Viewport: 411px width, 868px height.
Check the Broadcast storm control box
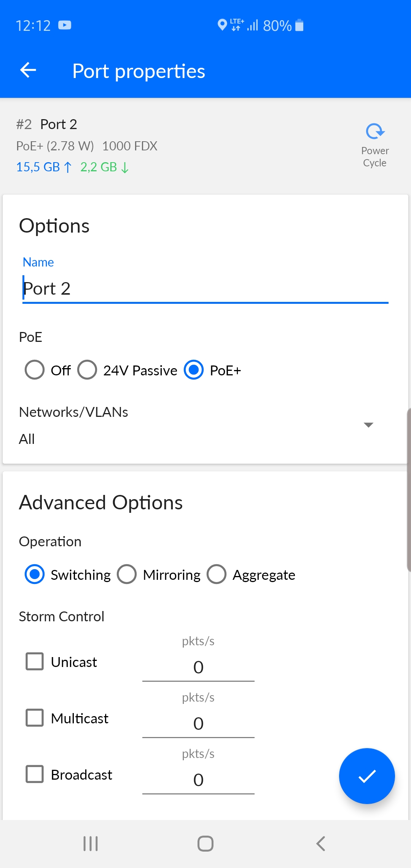click(x=35, y=774)
